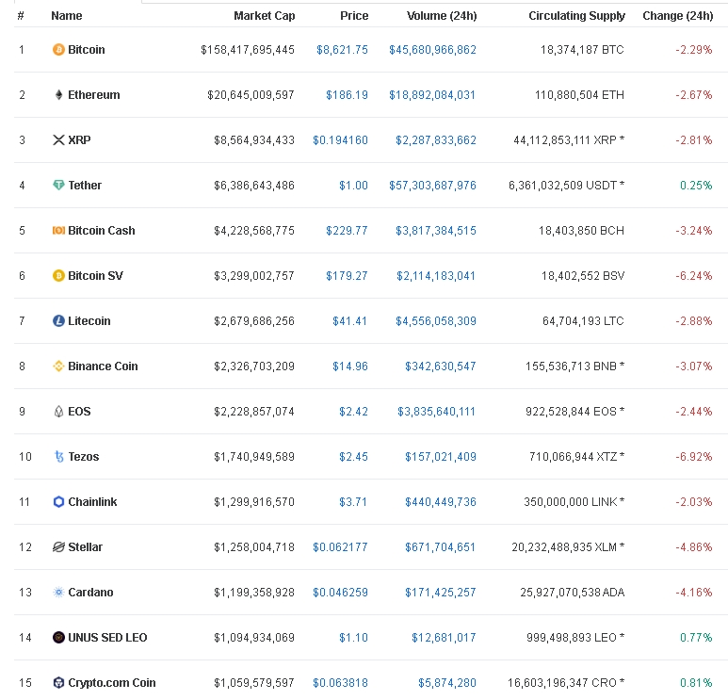Click Bitcoin volume $45,680,966,862

432,49
